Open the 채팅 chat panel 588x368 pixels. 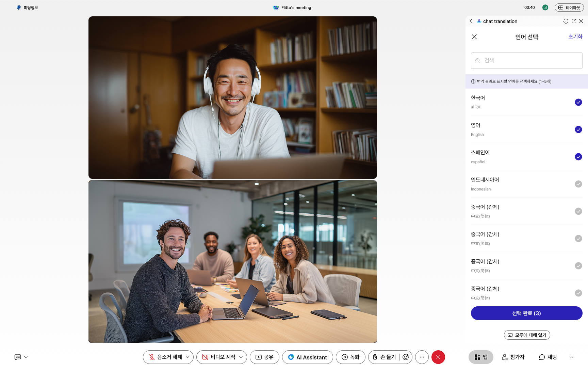click(548, 357)
